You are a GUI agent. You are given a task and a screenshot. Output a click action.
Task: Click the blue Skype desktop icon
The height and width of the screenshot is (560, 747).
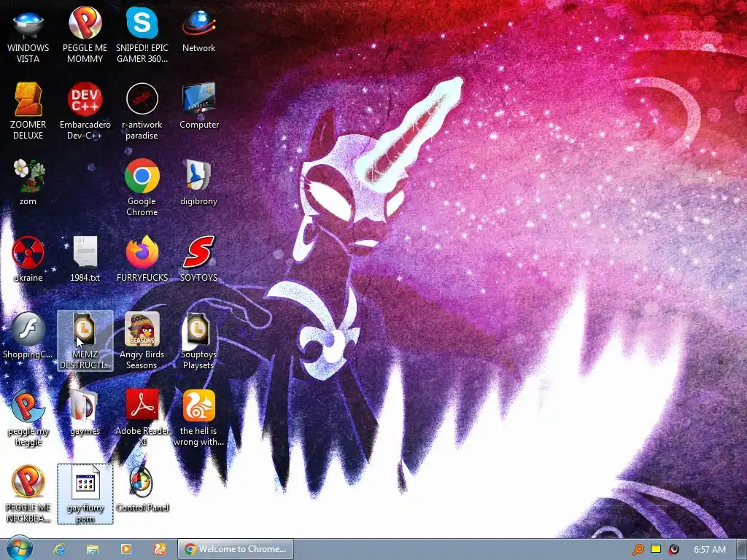tap(142, 23)
